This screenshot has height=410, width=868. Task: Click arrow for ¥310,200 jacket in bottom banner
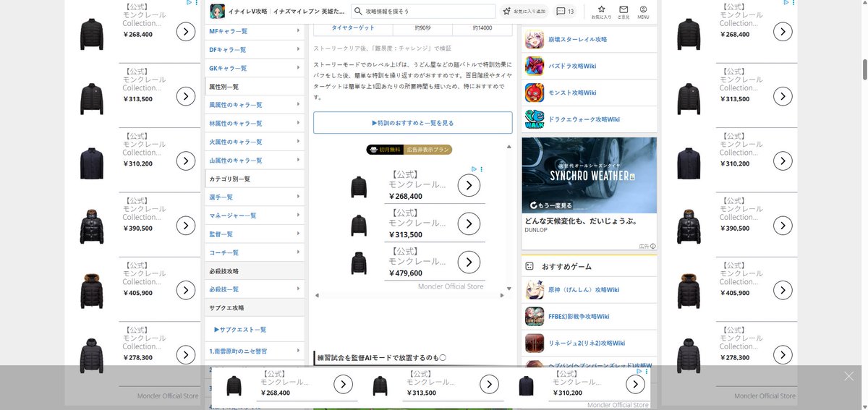coord(635,385)
